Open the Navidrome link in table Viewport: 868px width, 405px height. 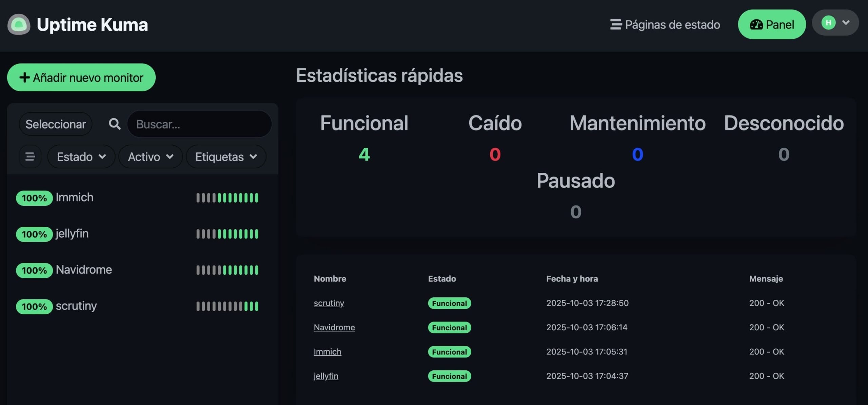tap(334, 327)
